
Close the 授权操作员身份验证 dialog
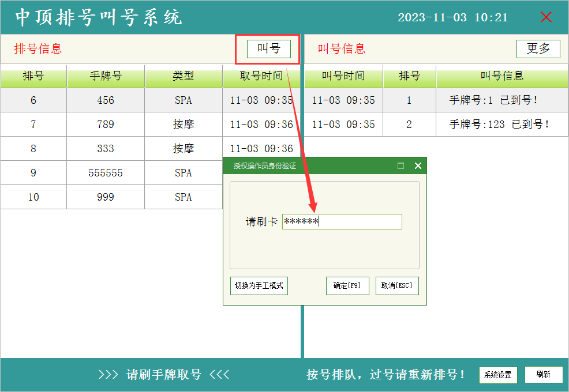click(x=418, y=166)
